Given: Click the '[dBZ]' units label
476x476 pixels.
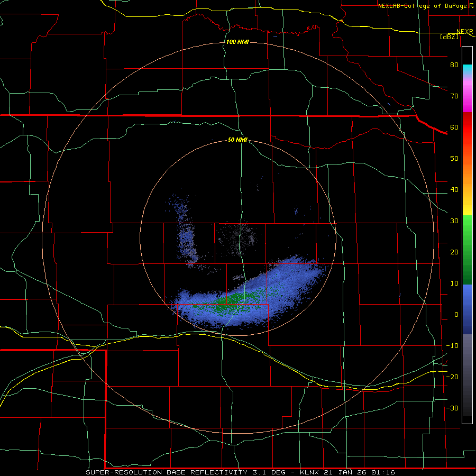Looking at the screenshot, I should (450, 36).
